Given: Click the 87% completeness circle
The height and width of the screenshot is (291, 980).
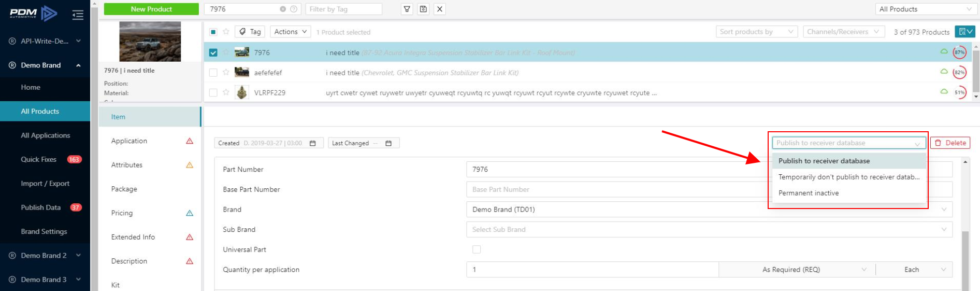Looking at the screenshot, I should [x=960, y=52].
